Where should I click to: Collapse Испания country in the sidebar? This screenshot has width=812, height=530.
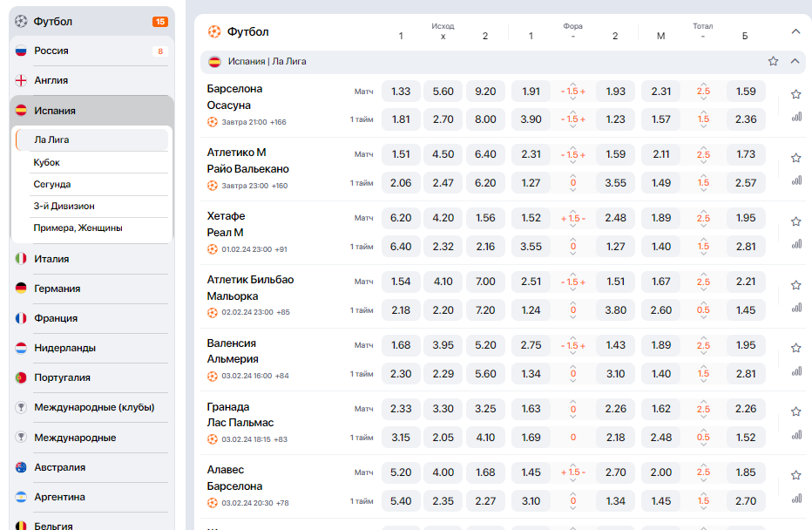91,111
